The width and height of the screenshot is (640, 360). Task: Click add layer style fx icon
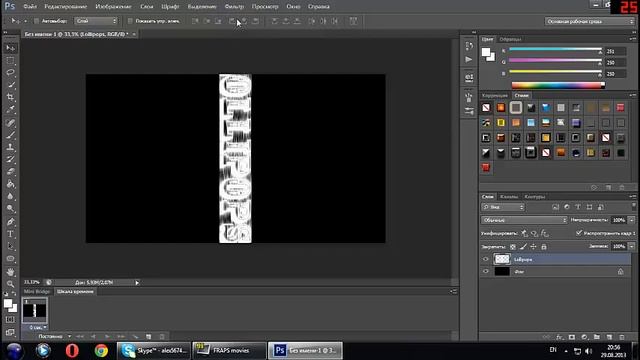pos(559,337)
